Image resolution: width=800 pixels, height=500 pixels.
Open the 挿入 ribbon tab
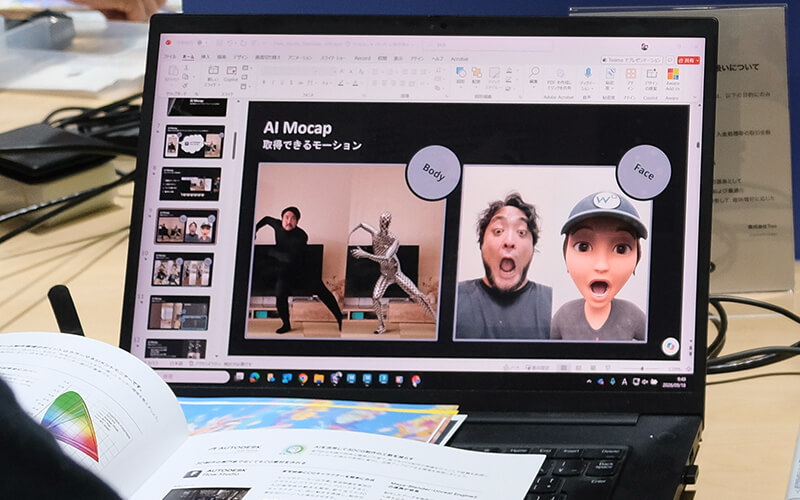(x=205, y=57)
